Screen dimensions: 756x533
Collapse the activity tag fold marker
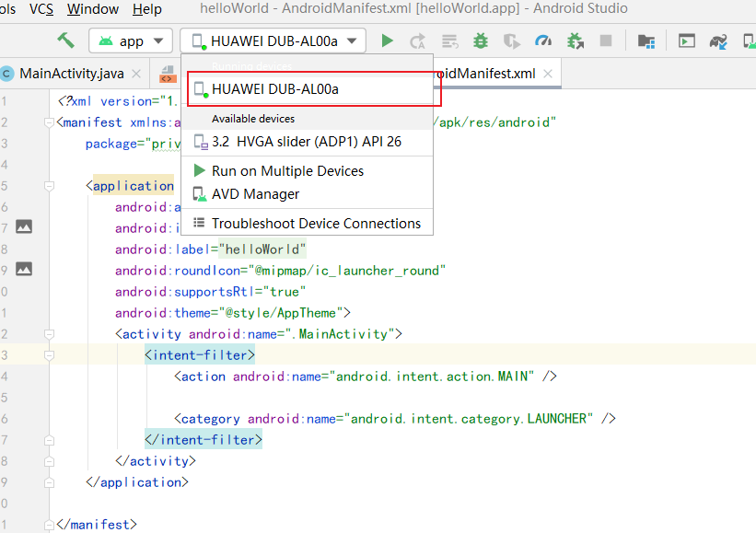[49, 334]
